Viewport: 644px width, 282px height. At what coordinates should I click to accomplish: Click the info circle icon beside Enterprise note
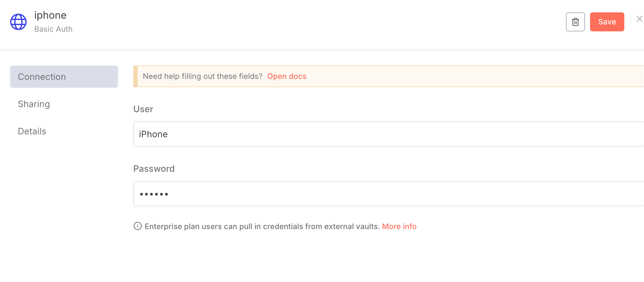[x=137, y=226]
